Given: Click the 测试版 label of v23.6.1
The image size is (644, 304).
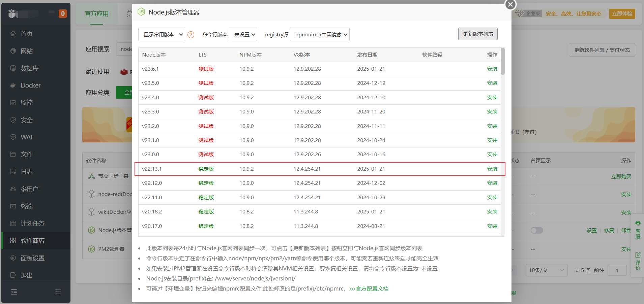Looking at the screenshot, I should pyautogui.click(x=206, y=69).
